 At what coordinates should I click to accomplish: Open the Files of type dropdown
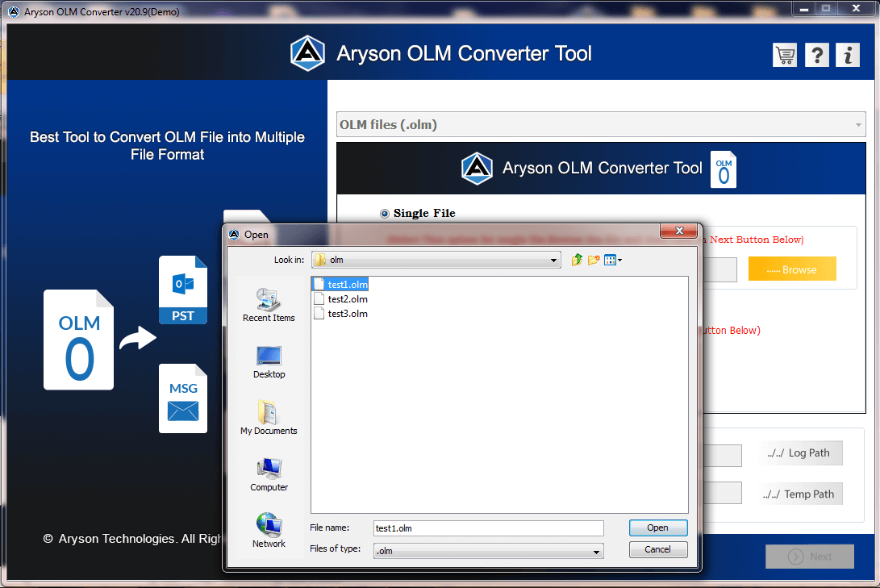pyautogui.click(x=595, y=549)
